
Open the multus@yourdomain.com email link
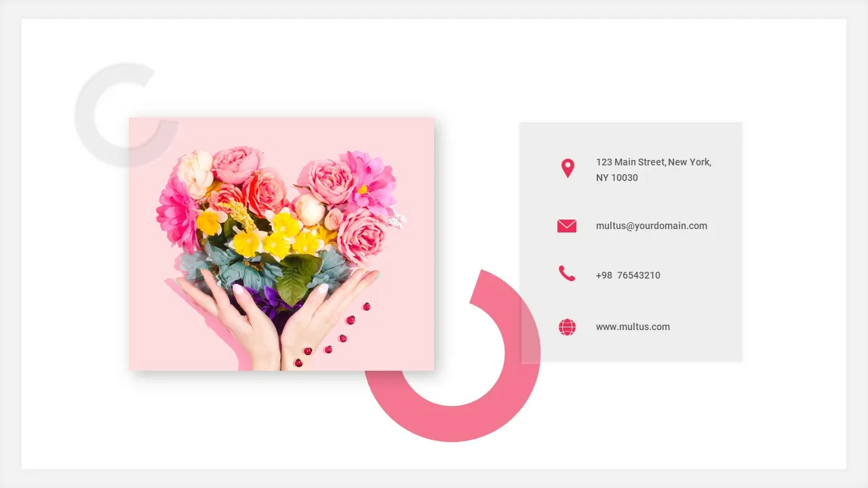click(x=652, y=226)
